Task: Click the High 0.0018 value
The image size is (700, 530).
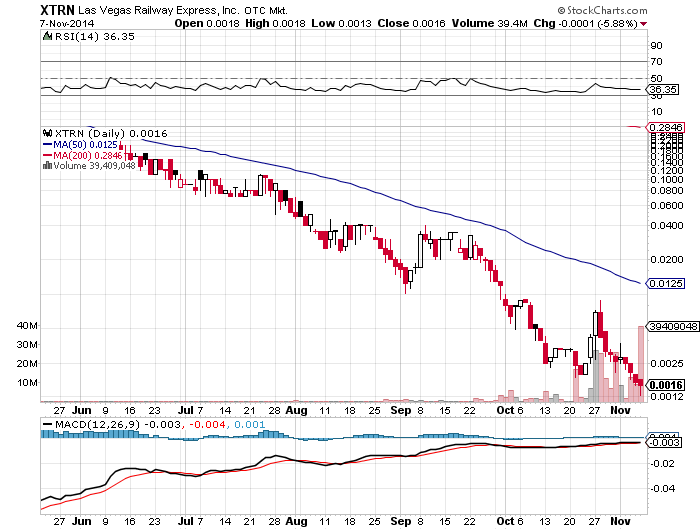Action: [275, 23]
